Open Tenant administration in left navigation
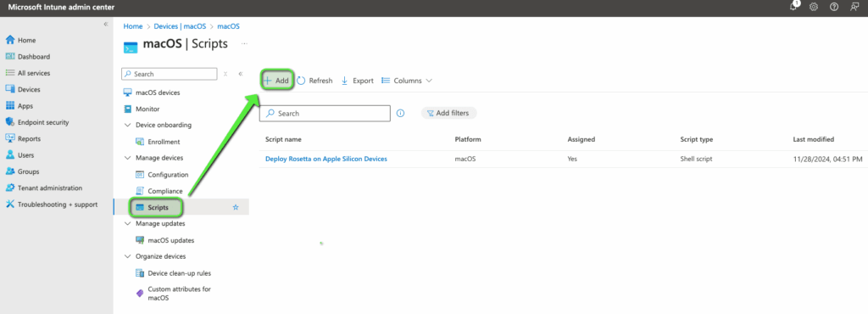This screenshot has width=868, height=314. tap(44, 188)
